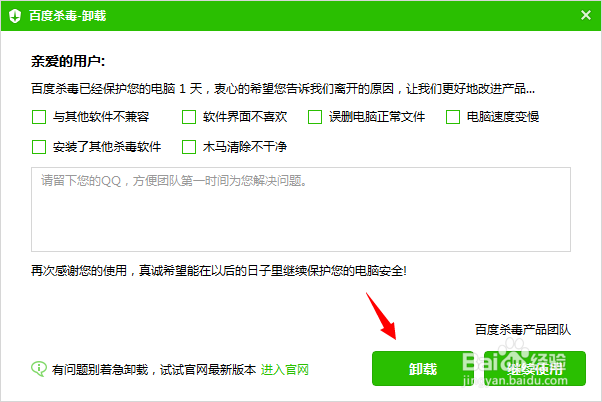Screen dimensions: 602x402
Task: Click the 误删电脑正常文件 option label
Action: coord(377,117)
